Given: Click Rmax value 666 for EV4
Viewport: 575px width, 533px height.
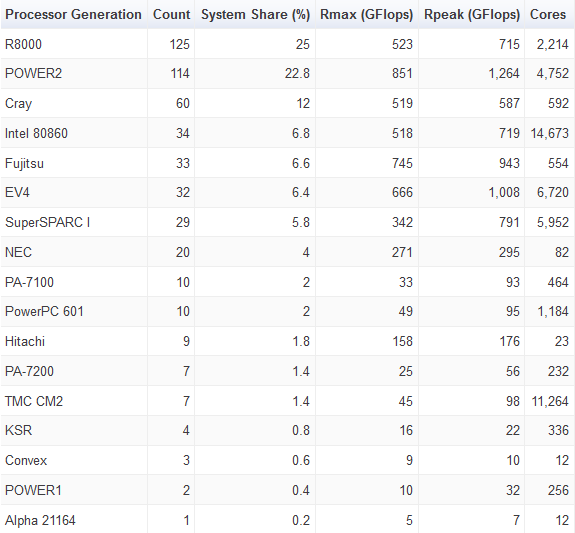Looking at the screenshot, I should [402, 192].
